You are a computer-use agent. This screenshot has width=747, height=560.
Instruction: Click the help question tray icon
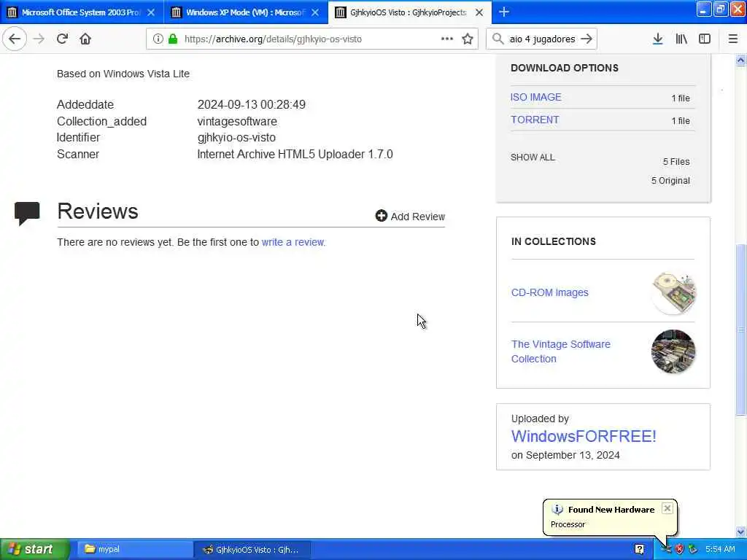639,549
